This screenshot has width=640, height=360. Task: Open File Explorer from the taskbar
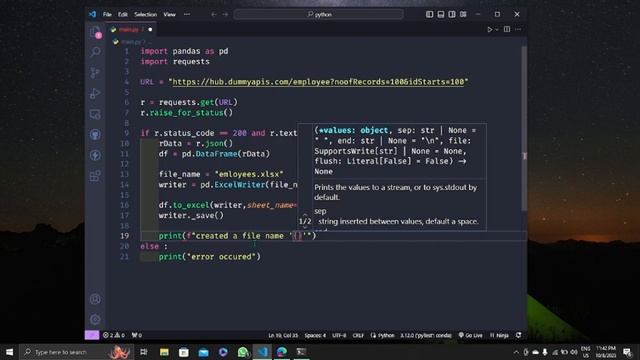pyautogui.click(x=164, y=352)
